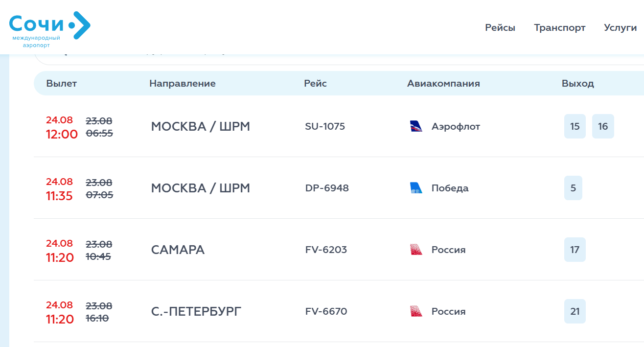
Task: Click the Pobeda airline logo icon
Action: (416, 188)
